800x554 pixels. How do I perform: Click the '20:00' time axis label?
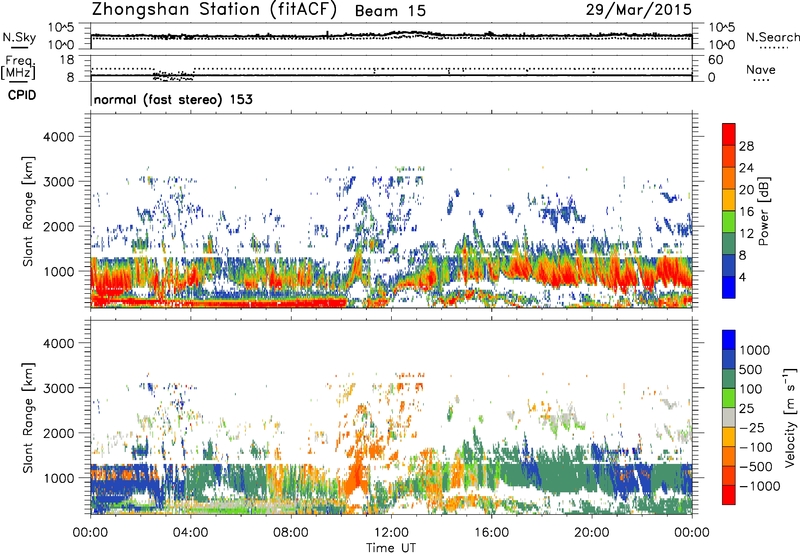[592, 533]
